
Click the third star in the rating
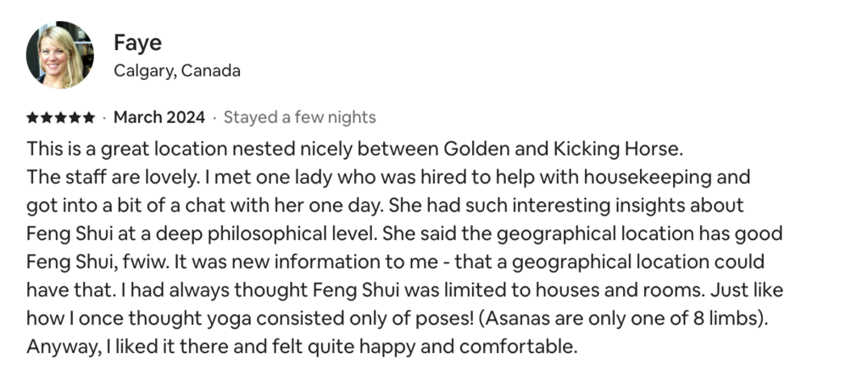[60, 117]
